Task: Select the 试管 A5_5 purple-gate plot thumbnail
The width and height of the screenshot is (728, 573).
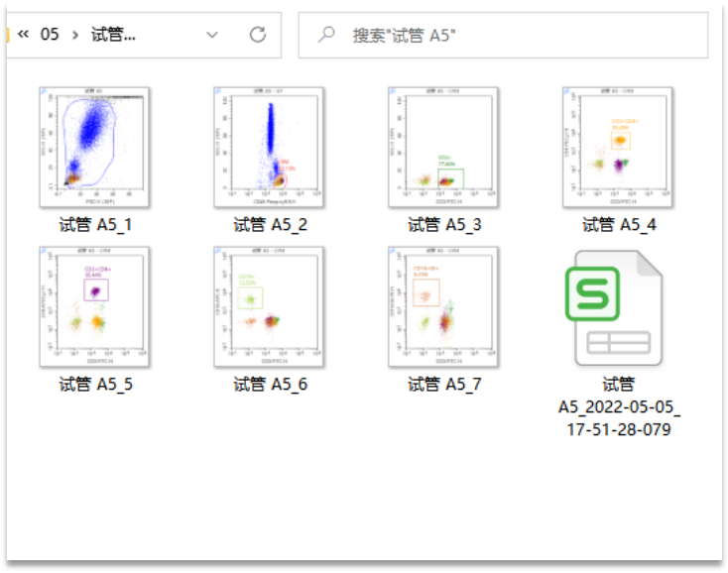Action: click(x=95, y=305)
